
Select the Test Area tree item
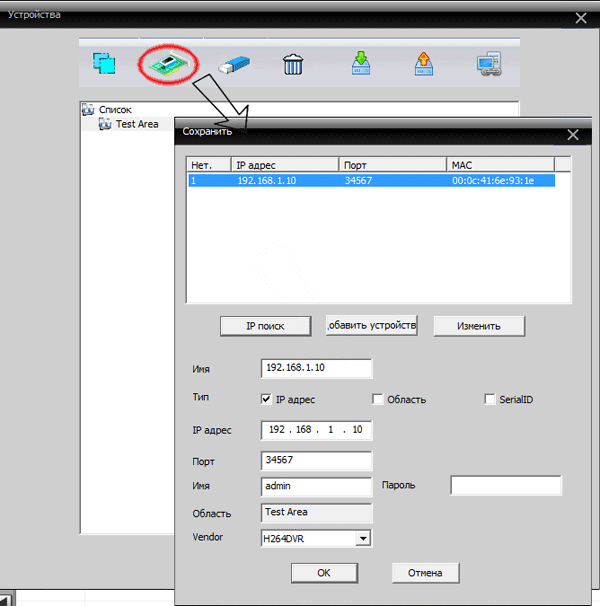tap(128, 124)
